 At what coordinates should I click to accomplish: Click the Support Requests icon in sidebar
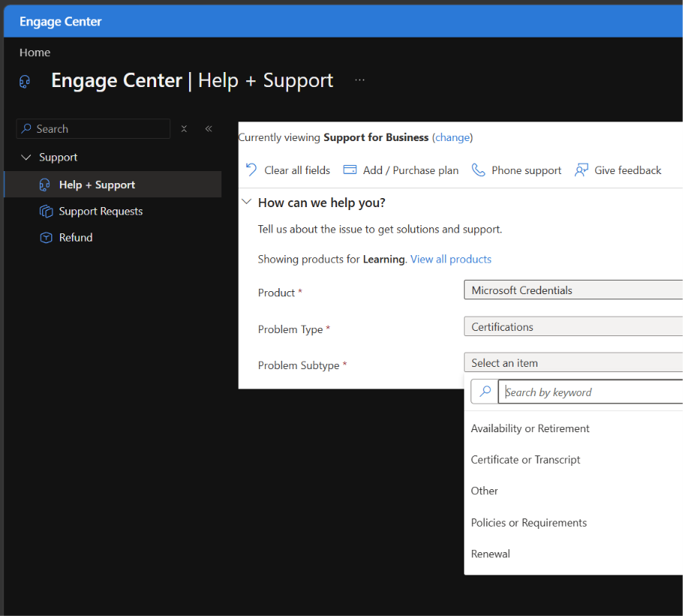point(47,212)
